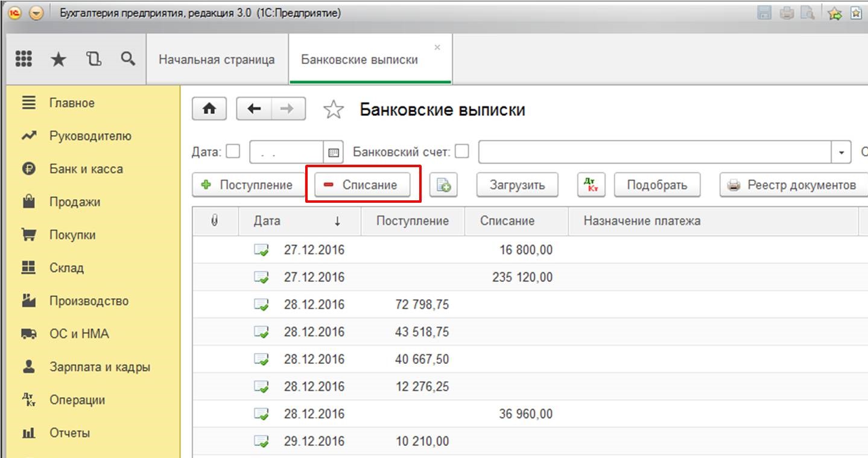The height and width of the screenshot is (458, 868).
Task: Open the sections grid menu icon
Action: (x=23, y=59)
